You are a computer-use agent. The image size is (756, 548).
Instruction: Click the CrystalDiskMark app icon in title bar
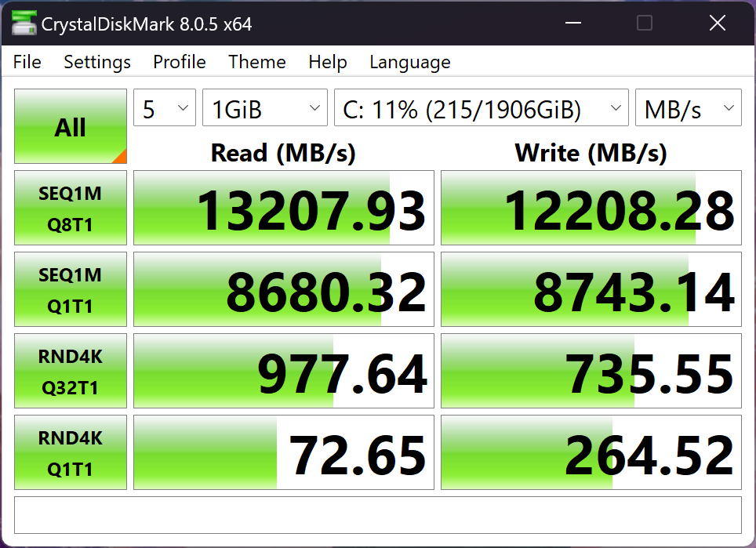click(24, 23)
